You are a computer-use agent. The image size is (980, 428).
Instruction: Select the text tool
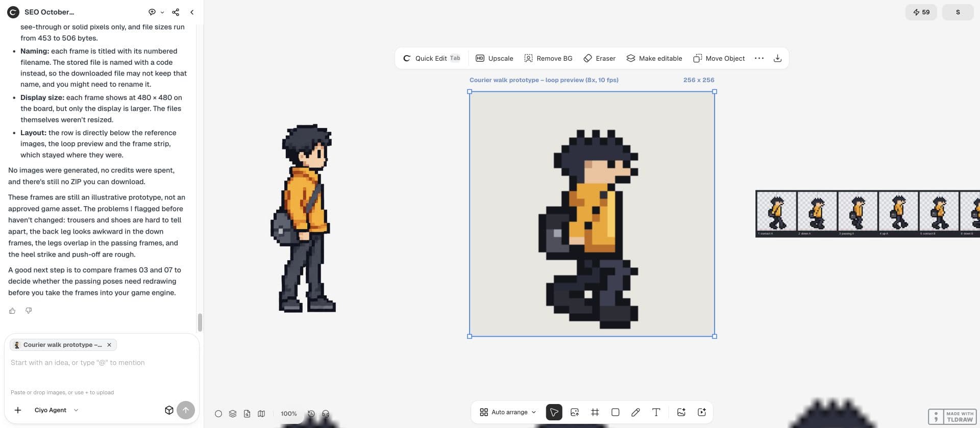click(656, 412)
